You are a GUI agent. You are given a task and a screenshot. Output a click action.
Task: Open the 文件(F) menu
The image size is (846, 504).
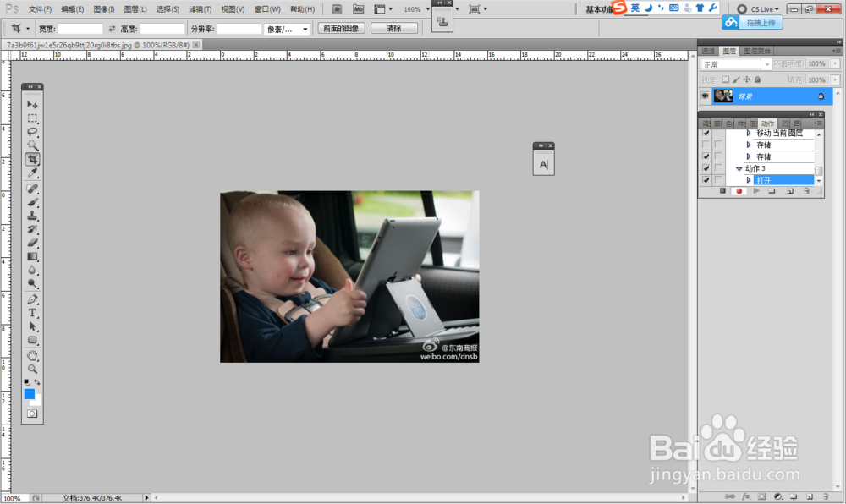pyautogui.click(x=40, y=9)
